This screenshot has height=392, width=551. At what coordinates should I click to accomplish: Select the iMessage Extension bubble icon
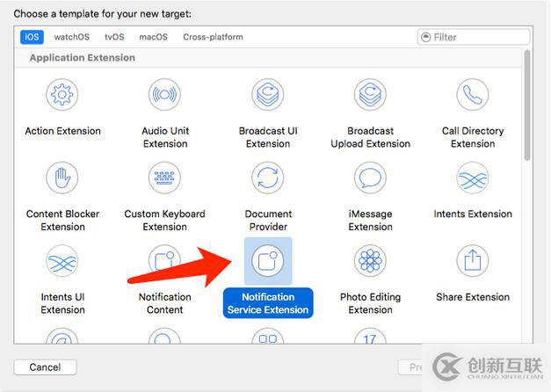coord(370,178)
